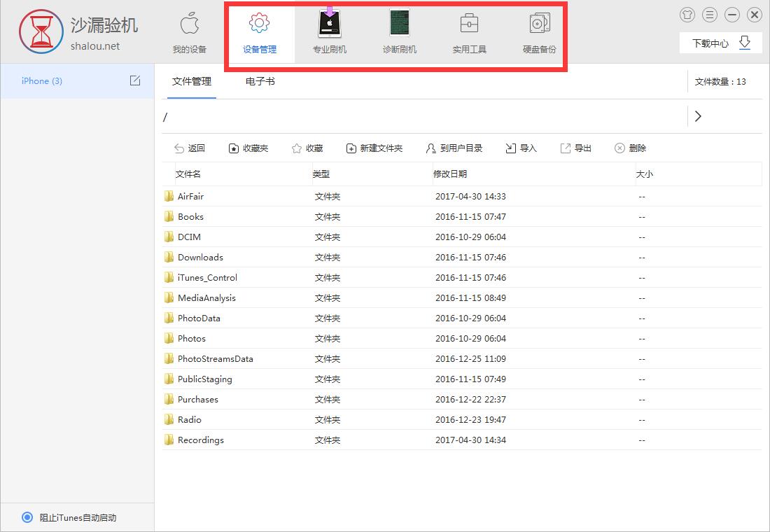Image resolution: width=770 pixels, height=532 pixels.
Task: Toggle 阻止iTunes自动启动 radio option
Action: coord(27,517)
